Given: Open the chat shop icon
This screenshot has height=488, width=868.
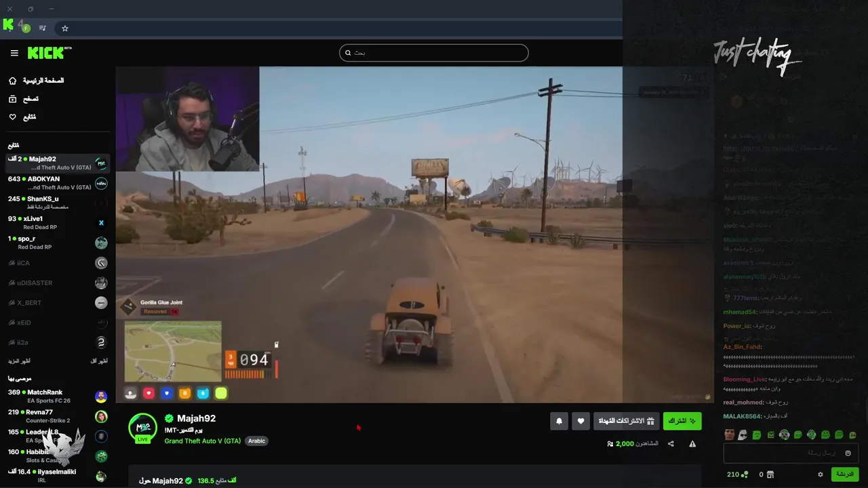Looking at the screenshot, I should (x=770, y=474).
